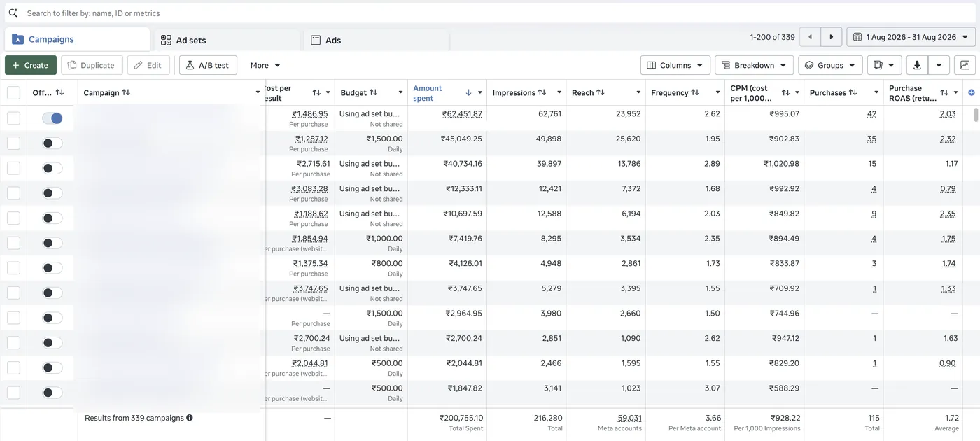Open Impressions column header menu arrow
This screenshot has width=980, height=441.
click(559, 92)
